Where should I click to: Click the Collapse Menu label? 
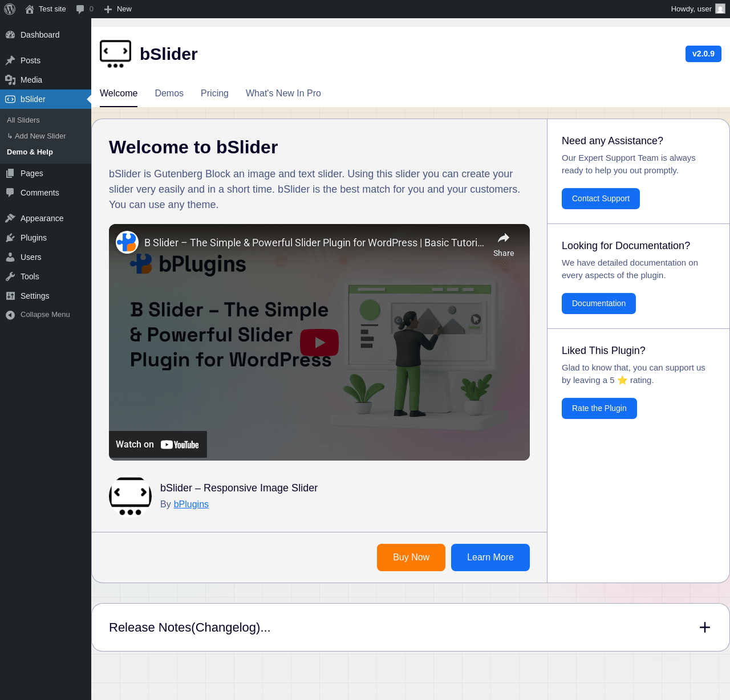point(45,315)
